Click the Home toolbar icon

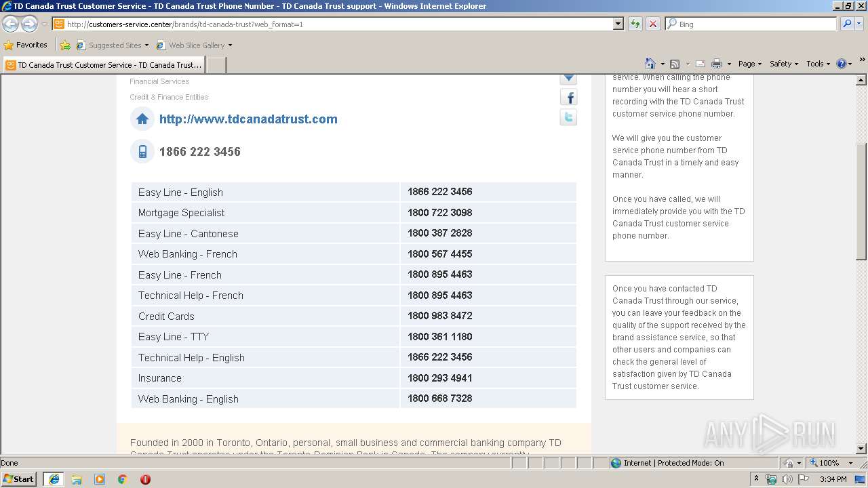coord(650,64)
